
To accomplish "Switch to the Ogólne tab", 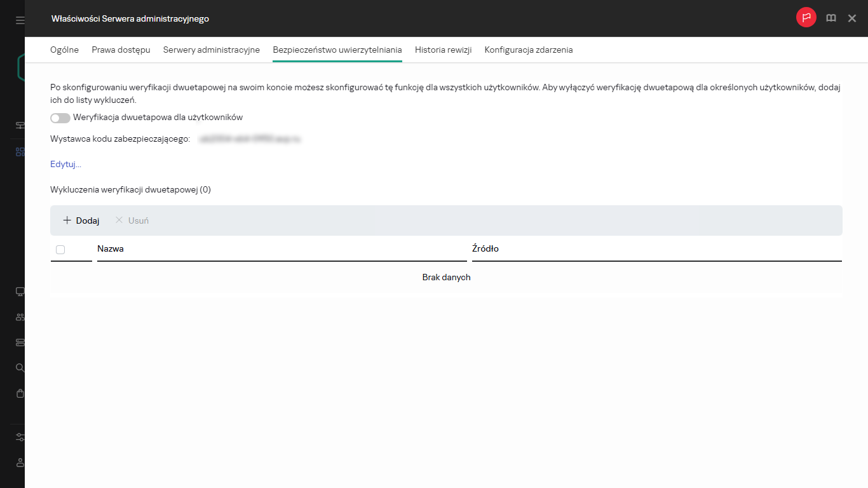I will (64, 50).
